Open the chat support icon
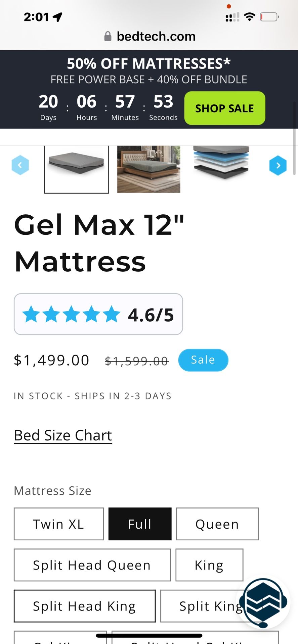Image resolution: width=298 pixels, height=644 pixels. (263, 602)
